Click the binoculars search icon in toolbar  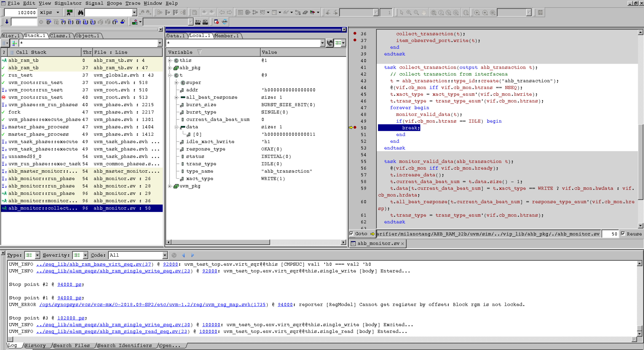(80, 12)
